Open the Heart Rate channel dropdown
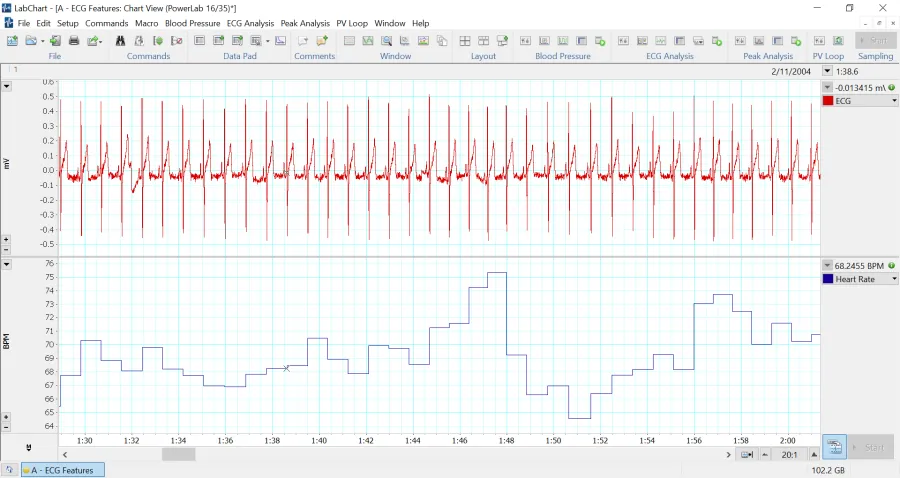This screenshot has height=478, width=900. pos(894,279)
